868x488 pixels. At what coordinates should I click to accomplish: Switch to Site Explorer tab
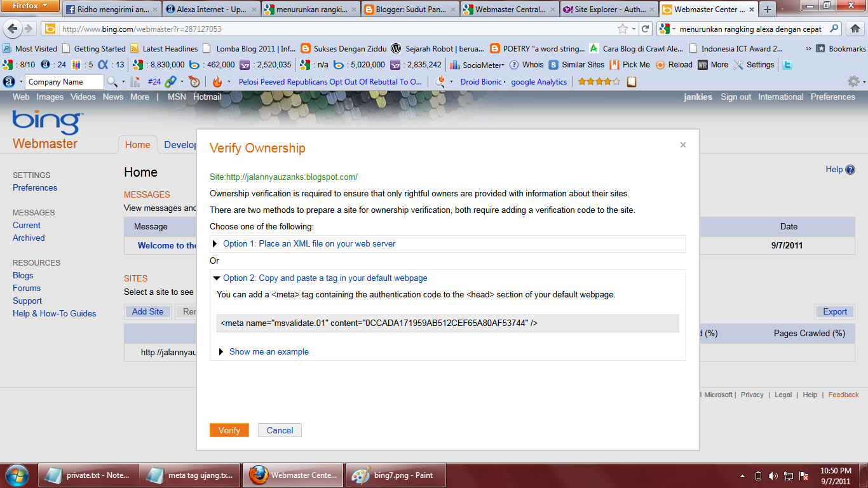click(x=607, y=10)
